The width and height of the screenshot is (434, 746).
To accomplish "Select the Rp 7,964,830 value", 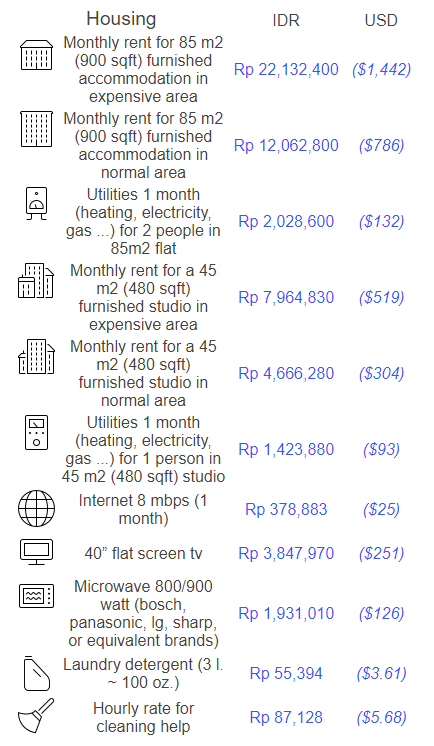I will click(x=286, y=297).
